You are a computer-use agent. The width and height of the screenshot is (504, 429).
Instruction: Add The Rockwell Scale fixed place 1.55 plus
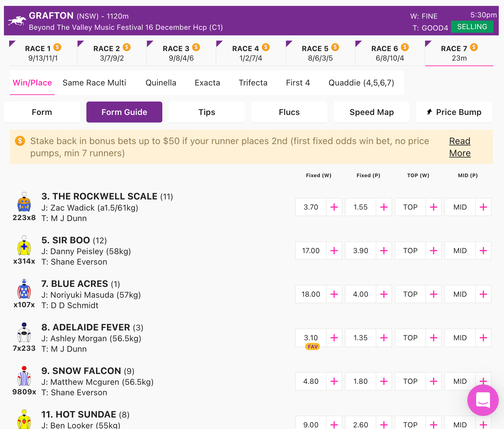(x=384, y=207)
